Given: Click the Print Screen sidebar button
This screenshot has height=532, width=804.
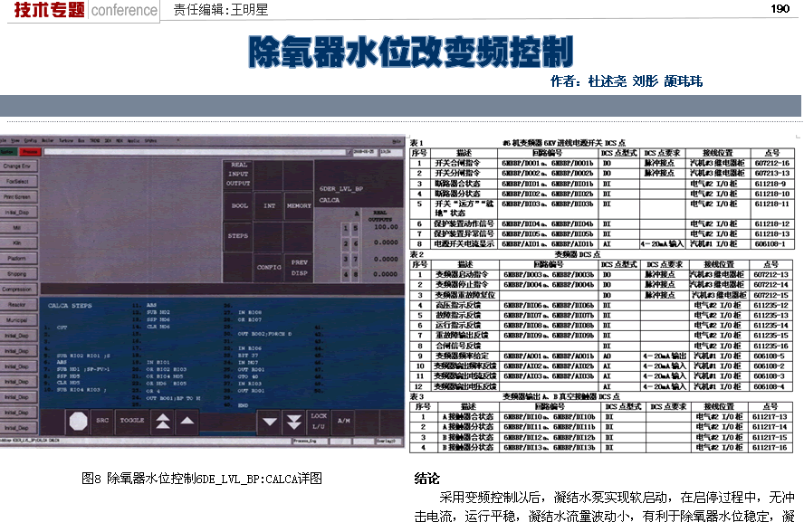Looking at the screenshot, I should coord(18,197).
